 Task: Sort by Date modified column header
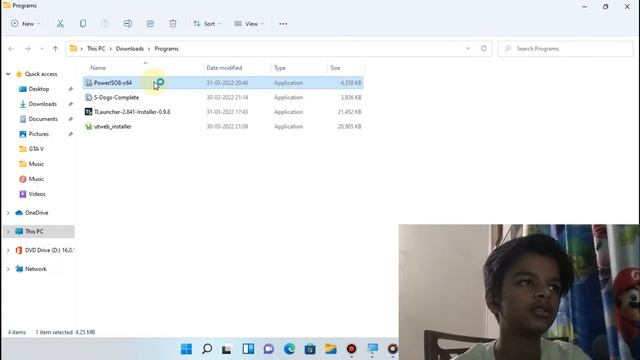coord(224,68)
